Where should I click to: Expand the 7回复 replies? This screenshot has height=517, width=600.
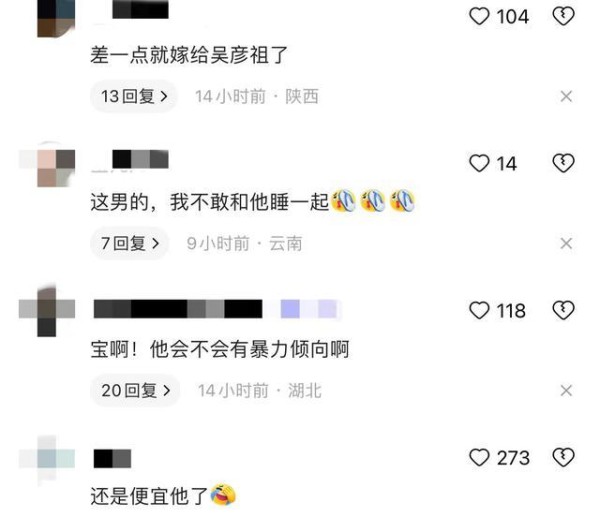pos(129,243)
